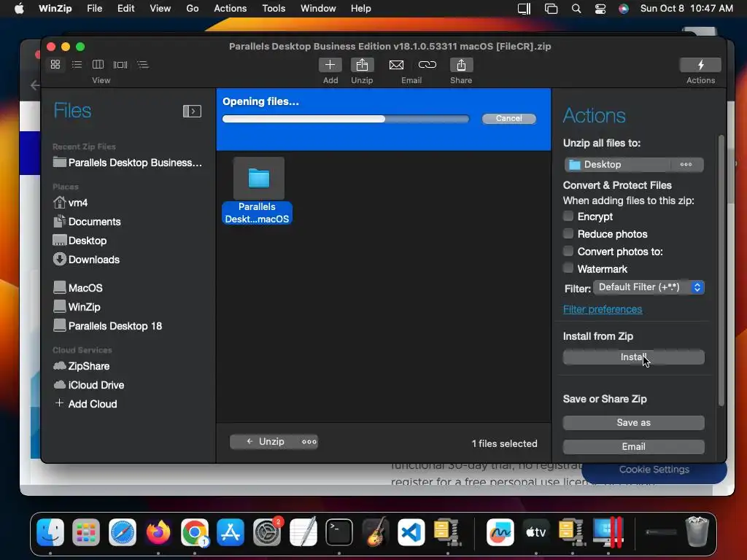The image size is (747, 560).
Task: Click the Email envelope toolbar icon
Action: tap(396, 65)
